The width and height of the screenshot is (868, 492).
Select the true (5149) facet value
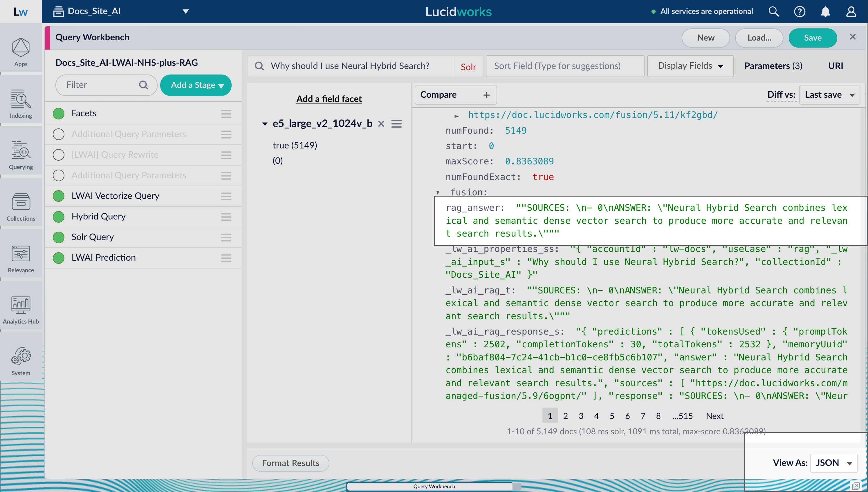point(295,145)
